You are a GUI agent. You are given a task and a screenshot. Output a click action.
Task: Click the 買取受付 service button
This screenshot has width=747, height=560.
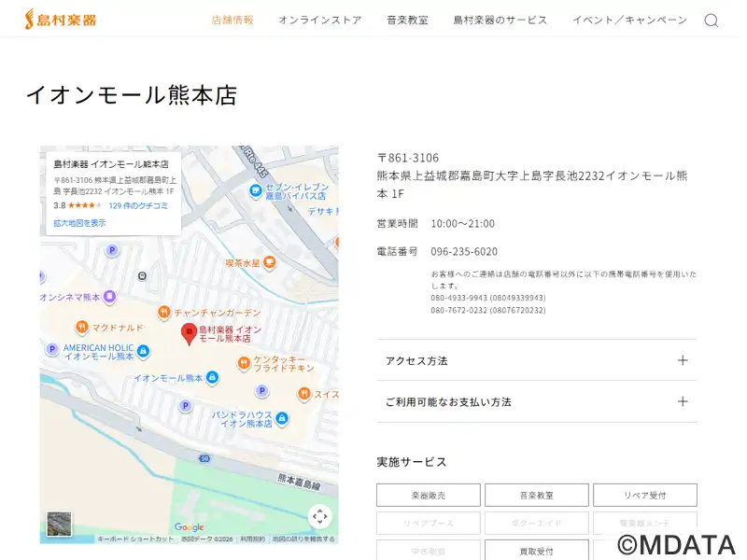536,550
